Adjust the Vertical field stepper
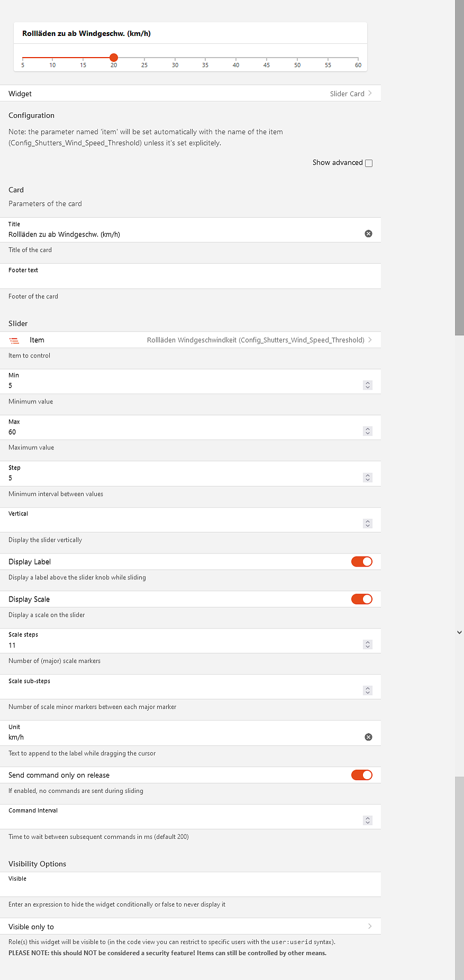The width and height of the screenshot is (464, 980). (x=368, y=524)
